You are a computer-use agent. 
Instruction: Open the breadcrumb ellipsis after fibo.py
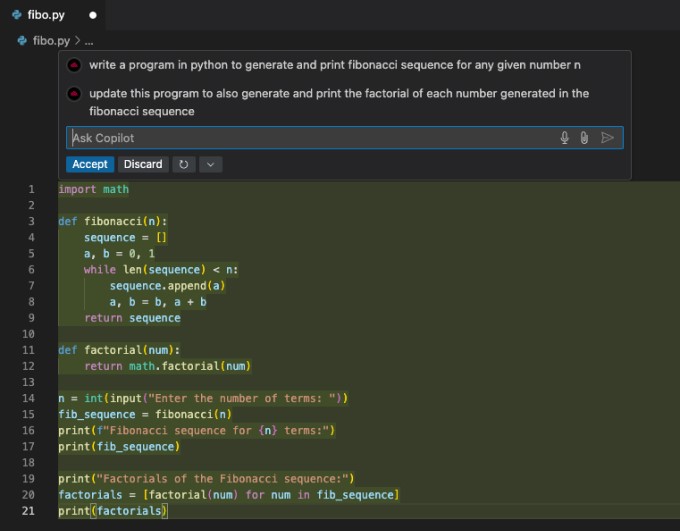tap(88, 41)
